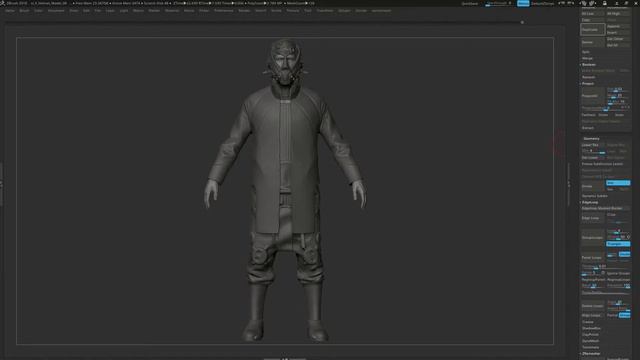Adjust the ProjectionShell slider

[605, 108]
